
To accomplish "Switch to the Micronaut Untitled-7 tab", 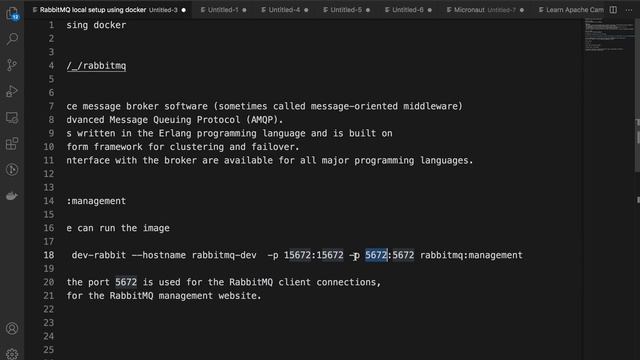I will [x=485, y=10].
